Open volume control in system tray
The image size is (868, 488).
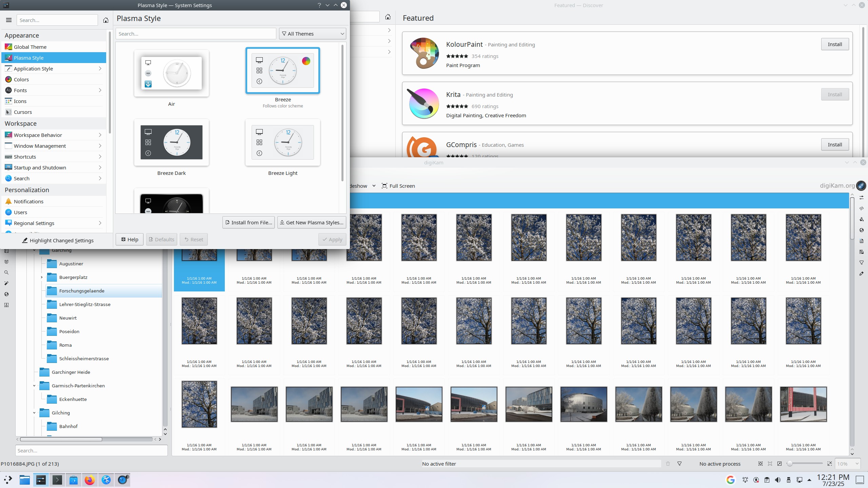(778, 480)
